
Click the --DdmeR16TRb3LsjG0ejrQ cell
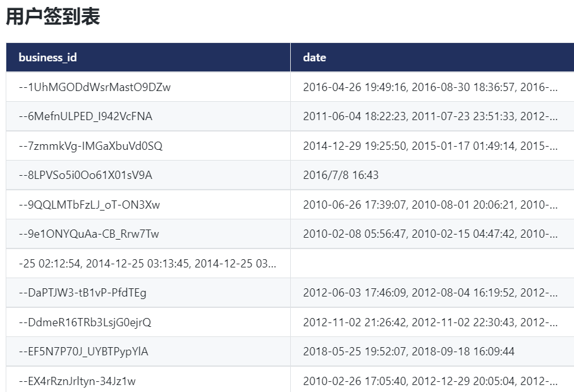tap(85, 322)
